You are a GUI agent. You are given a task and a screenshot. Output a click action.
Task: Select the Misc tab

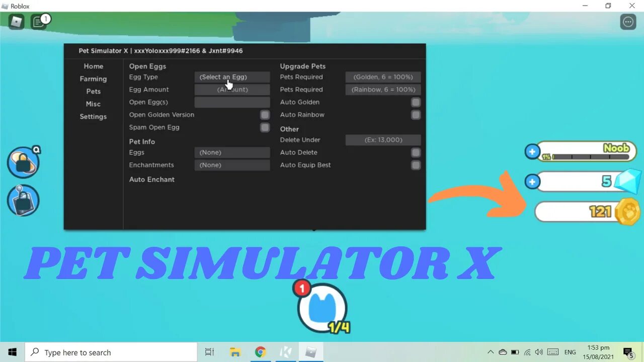tap(94, 104)
